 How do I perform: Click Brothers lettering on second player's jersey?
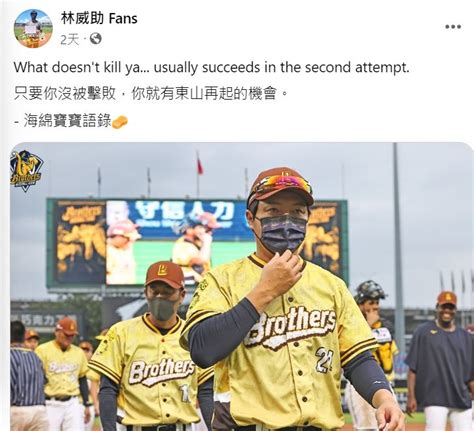click(162, 371)
